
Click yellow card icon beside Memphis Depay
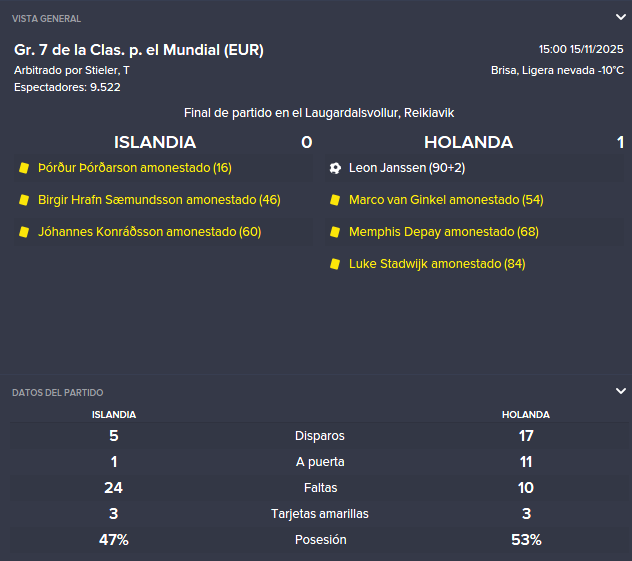(335, 232)
